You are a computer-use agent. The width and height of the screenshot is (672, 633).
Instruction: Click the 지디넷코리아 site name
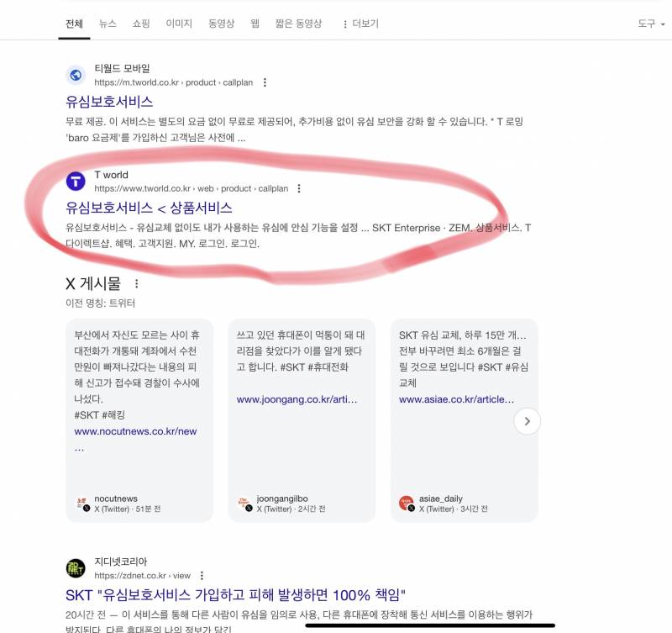[120, 562]
